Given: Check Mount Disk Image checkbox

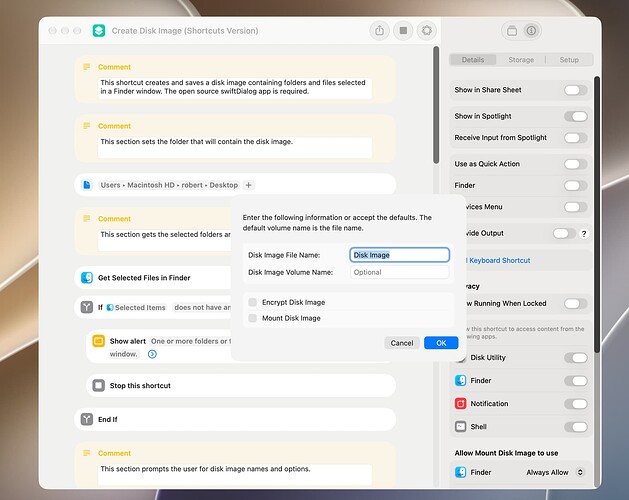Looking at the screenshot, I should (x=252, y=318).
